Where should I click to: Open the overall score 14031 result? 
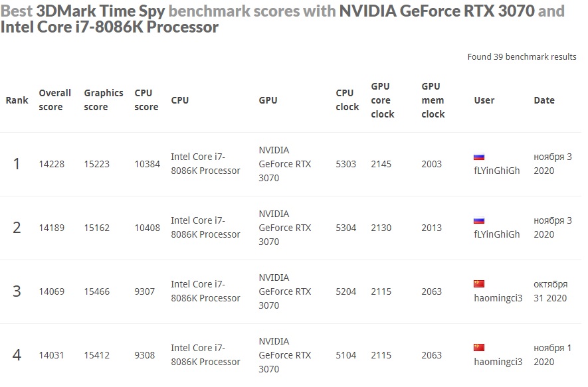pyautogui.click(x=52, y=355)
